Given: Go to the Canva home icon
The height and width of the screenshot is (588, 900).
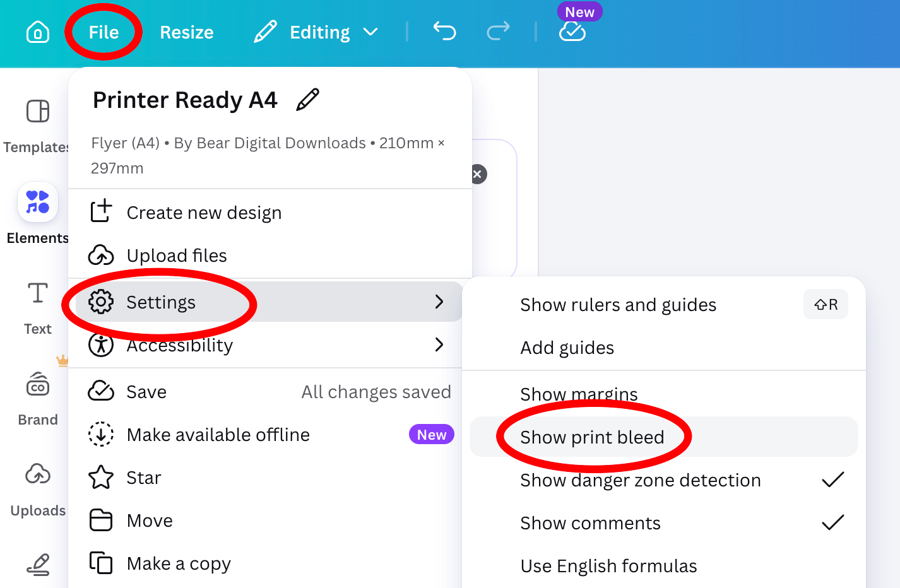Looking at the screenshot, I should pyautogui.click(x=38, y=32).
